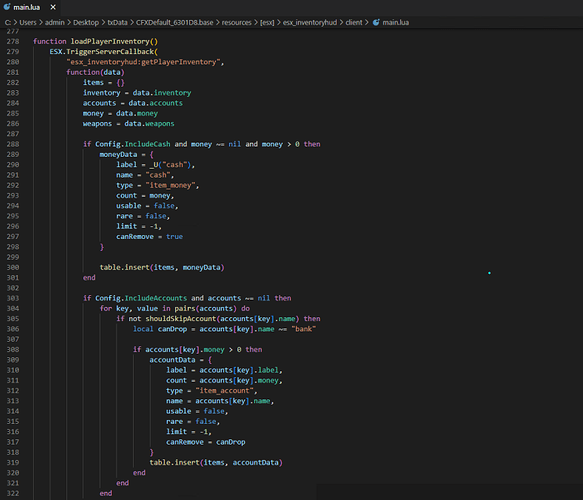This screenshot has height=500, width=583.
Task: Open the txData breadcrumb folder
Action: pos(117,23)
